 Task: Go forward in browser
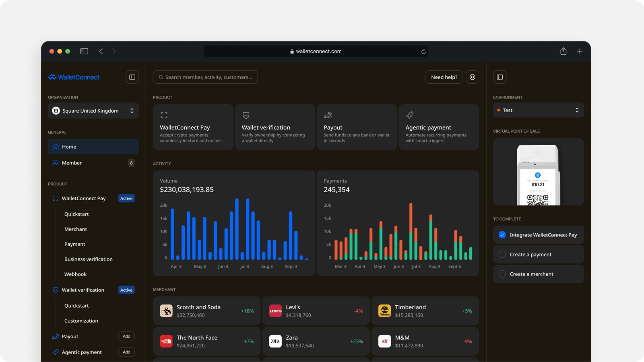tap(114, 51)
